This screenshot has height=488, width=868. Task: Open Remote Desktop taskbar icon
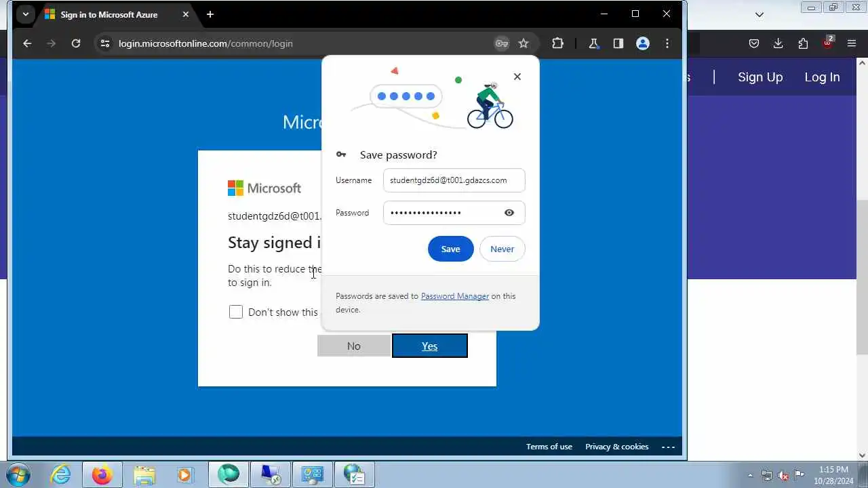pos(271,475)
